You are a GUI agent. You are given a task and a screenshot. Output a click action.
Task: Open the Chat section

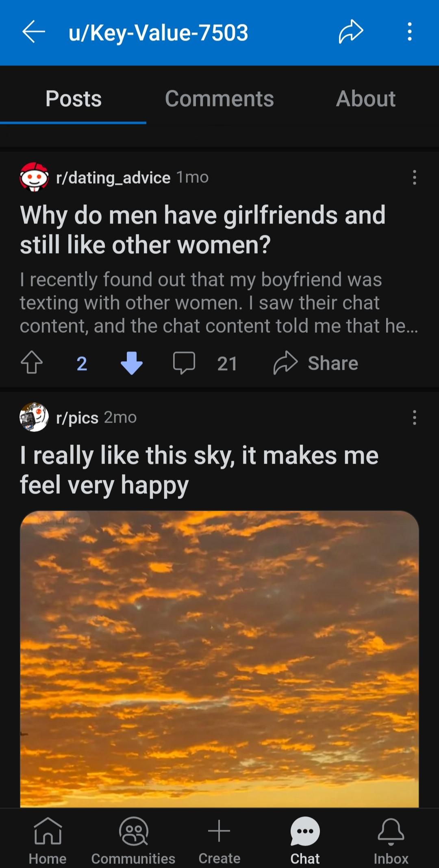pyautogui.click(x=305, y=840)
